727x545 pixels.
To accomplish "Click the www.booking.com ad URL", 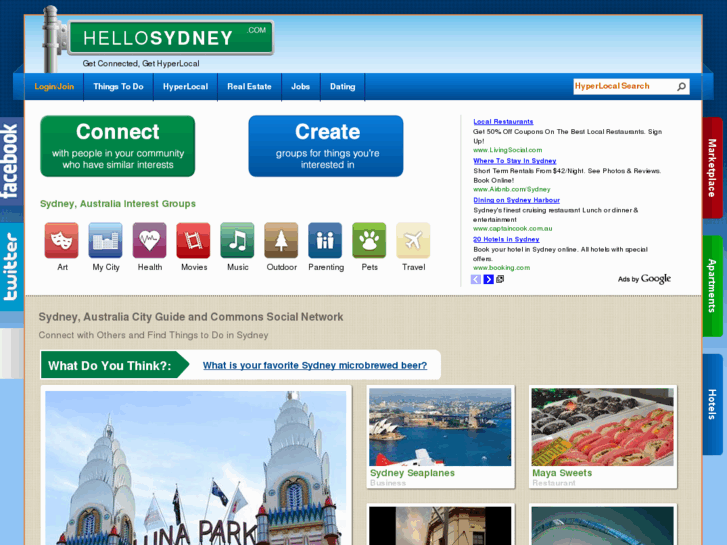I will click(501, 268).
